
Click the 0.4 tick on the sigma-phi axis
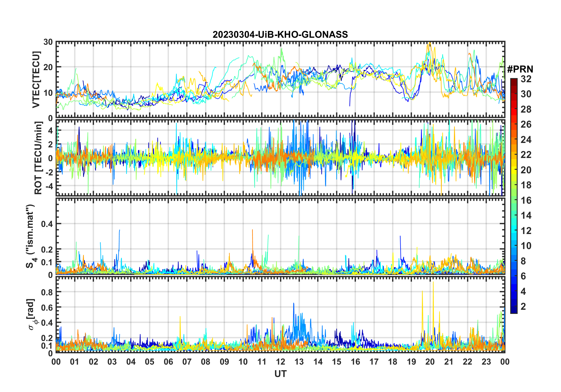[47, 323]
